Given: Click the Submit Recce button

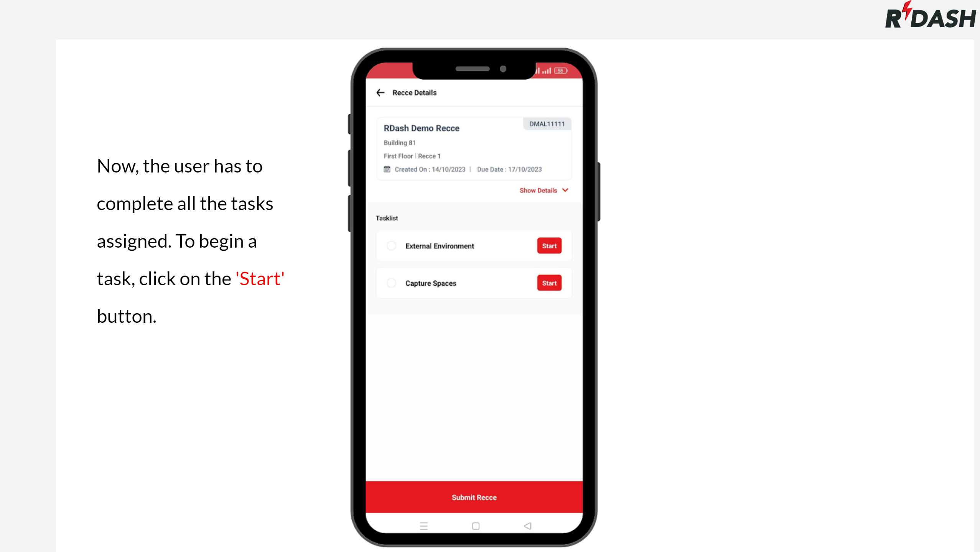Looking at the screenshot, I should (474, 498).
